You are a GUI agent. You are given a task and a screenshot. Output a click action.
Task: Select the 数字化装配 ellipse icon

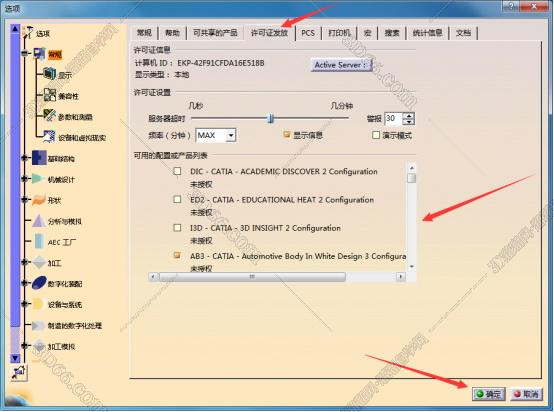click(39, 283)
